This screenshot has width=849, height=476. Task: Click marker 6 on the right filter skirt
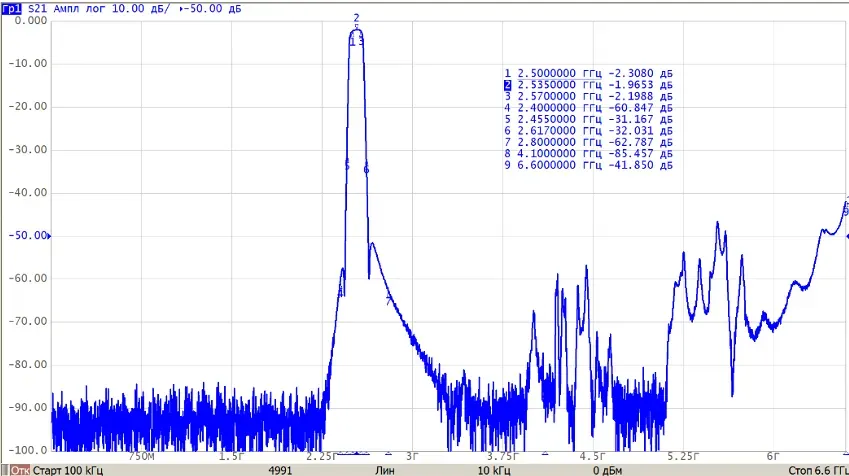pos(366,170)
